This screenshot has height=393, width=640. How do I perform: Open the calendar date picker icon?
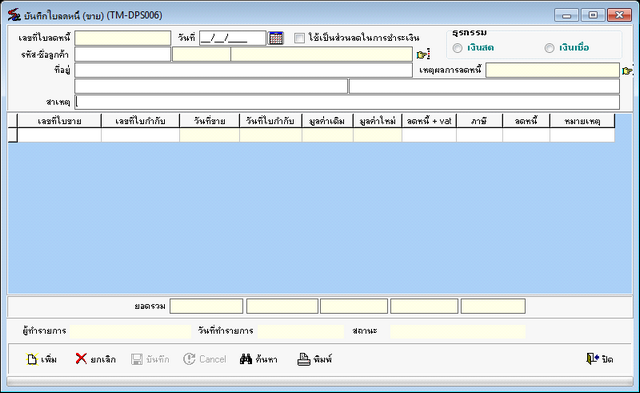(276, 38)
